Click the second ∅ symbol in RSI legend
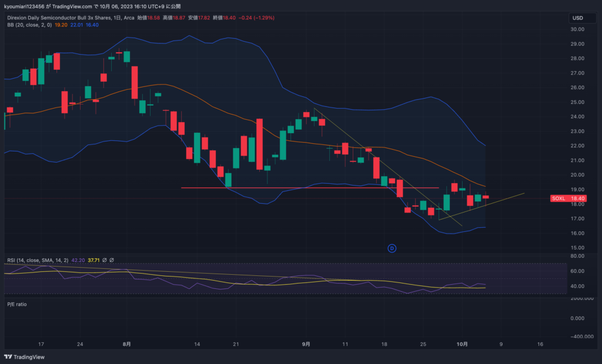602x364 pixels. pyautogui.click(x=112, y=260)
